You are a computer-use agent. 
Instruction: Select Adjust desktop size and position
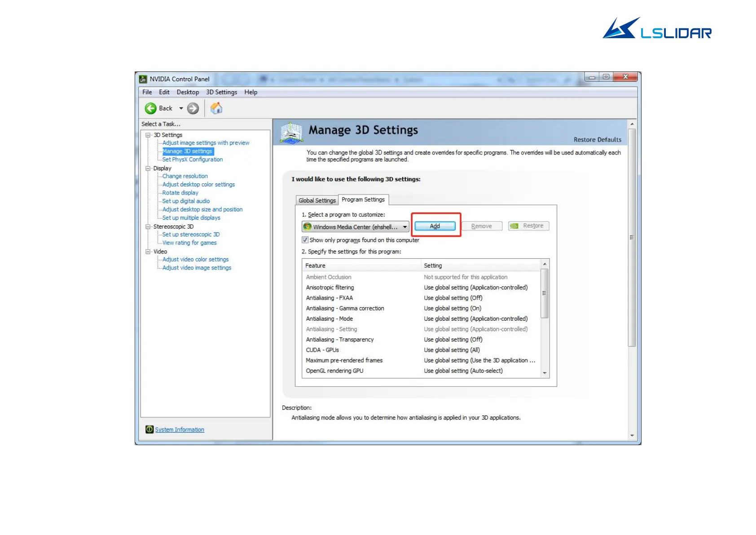click(x=202, y=209)
